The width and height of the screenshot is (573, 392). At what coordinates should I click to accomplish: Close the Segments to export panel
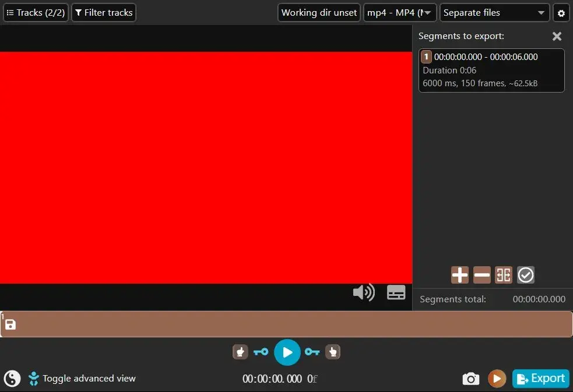(557, 36)
